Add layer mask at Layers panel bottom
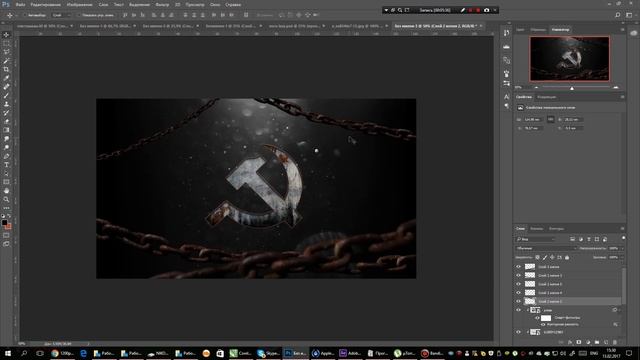640x360 pixels. [x=579, y=342]
